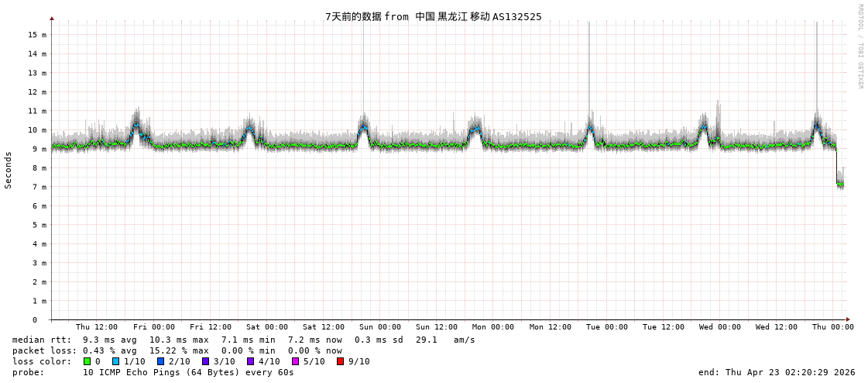The height and width of the screenshot is (383, 868).
Task: Click the "Seconds" y-axis label
Action: (x=9, y=170)
